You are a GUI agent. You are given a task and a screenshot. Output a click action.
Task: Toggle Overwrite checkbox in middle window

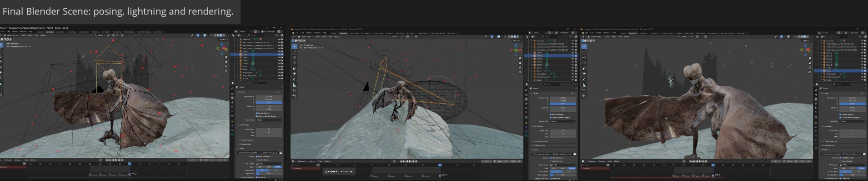pyautogui.click(x=551, y=178)
